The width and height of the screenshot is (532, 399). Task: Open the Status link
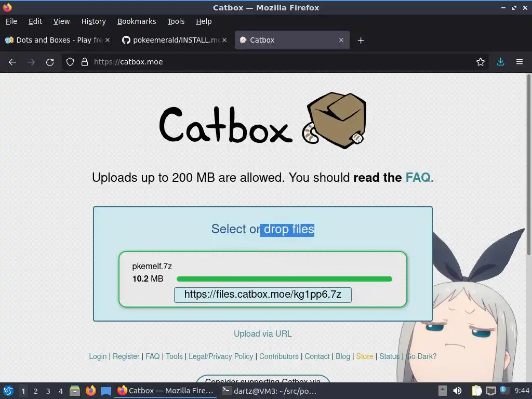click(389, 356)
